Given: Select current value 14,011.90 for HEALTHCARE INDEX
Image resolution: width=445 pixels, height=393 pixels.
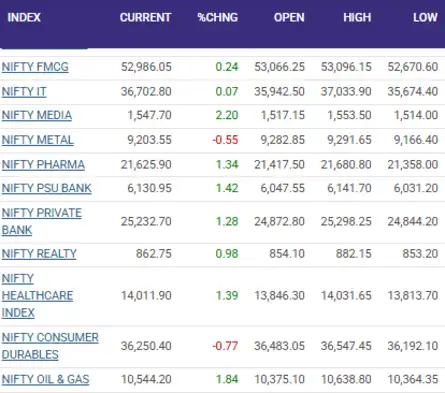Looking at the screenshot, I should 146,296.
